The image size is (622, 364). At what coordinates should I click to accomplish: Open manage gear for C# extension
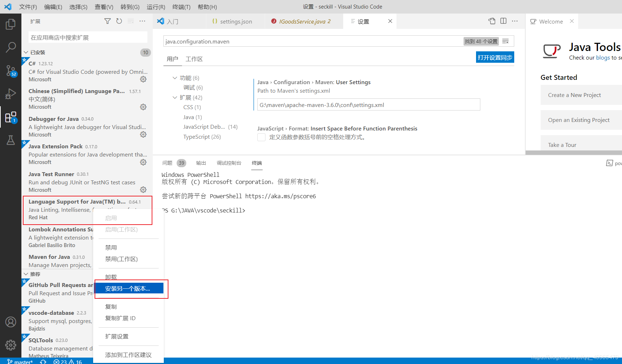[x=143, y=79]
